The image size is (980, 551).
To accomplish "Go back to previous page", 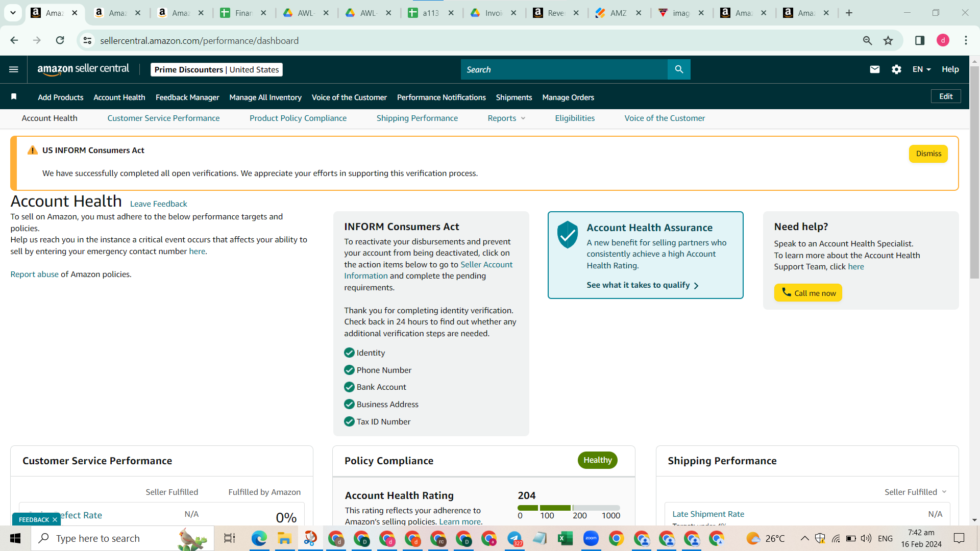I will tap(14, 40).
